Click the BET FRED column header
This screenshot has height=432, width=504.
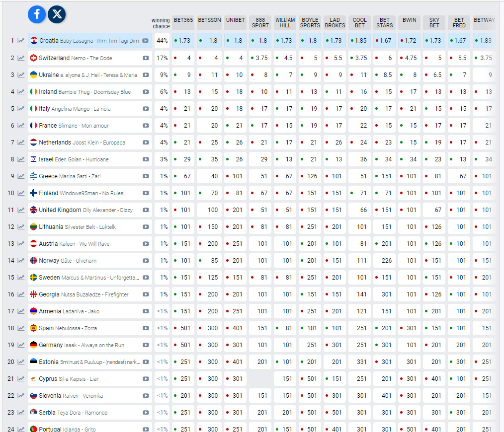click(x=459, y=22)
